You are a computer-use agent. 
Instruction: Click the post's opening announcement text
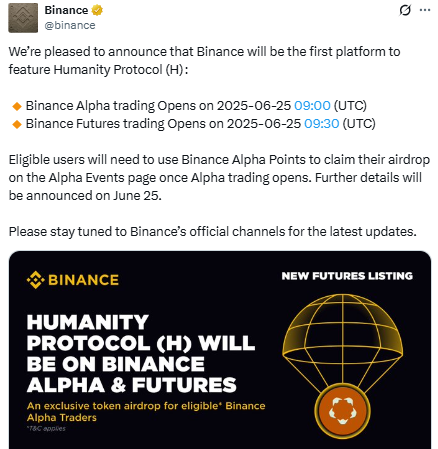[x=204, y=61]
